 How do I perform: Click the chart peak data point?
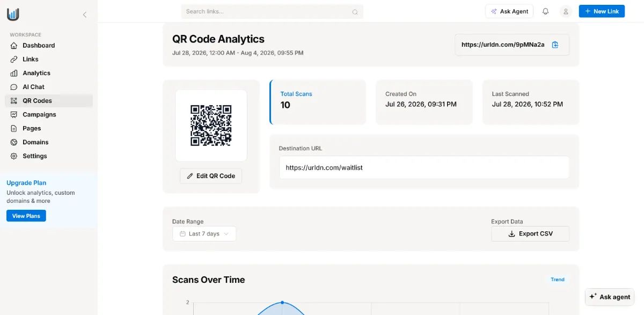click(282, 303)
